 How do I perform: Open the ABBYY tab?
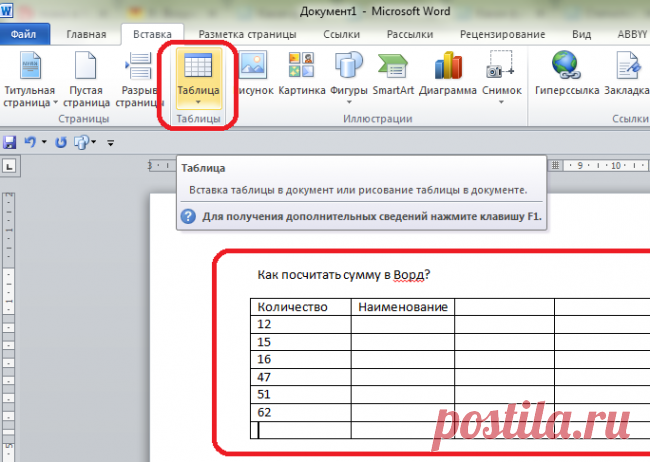tap(632, 34)
